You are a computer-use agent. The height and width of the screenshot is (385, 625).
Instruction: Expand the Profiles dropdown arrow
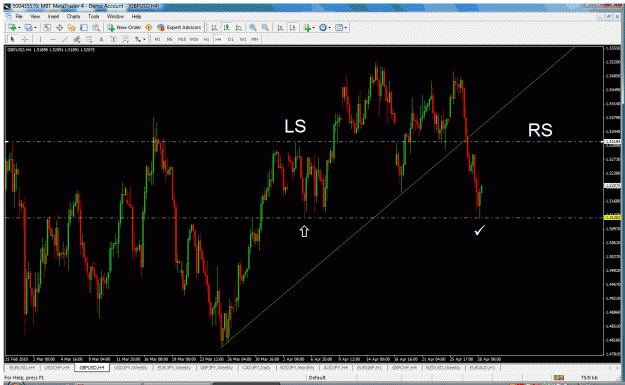(35, 27)
